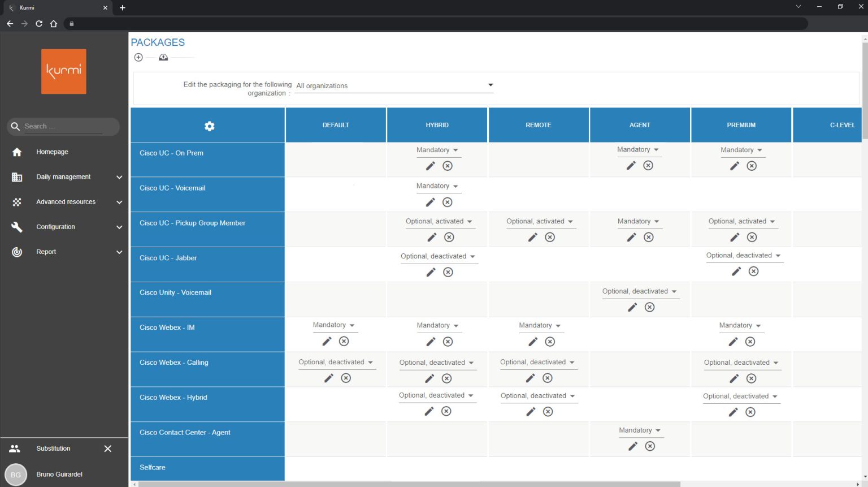Click the add package plus icon
868x487 pixels.
138,57
